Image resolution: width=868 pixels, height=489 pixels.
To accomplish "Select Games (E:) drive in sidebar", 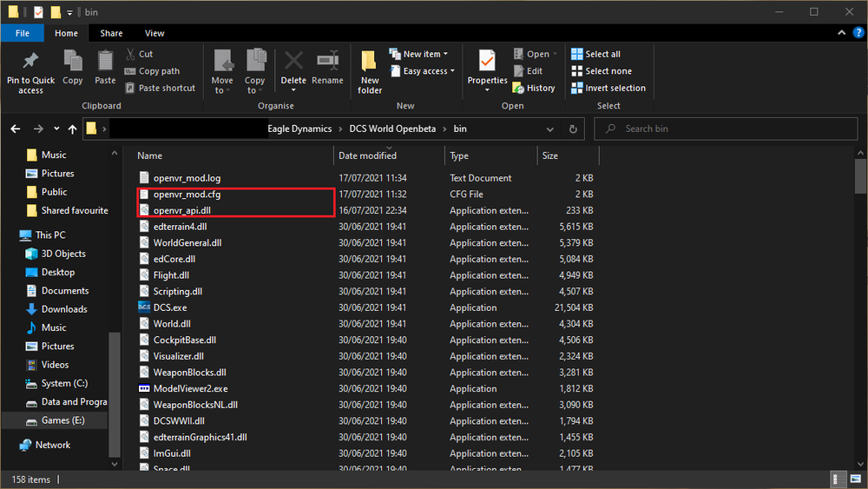I will click(x=62, y=420).
